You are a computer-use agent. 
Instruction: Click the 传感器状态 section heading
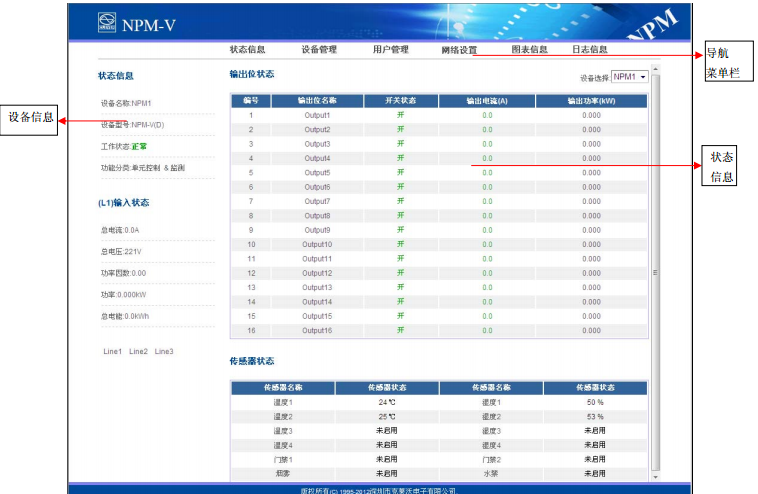pos(252,361)
